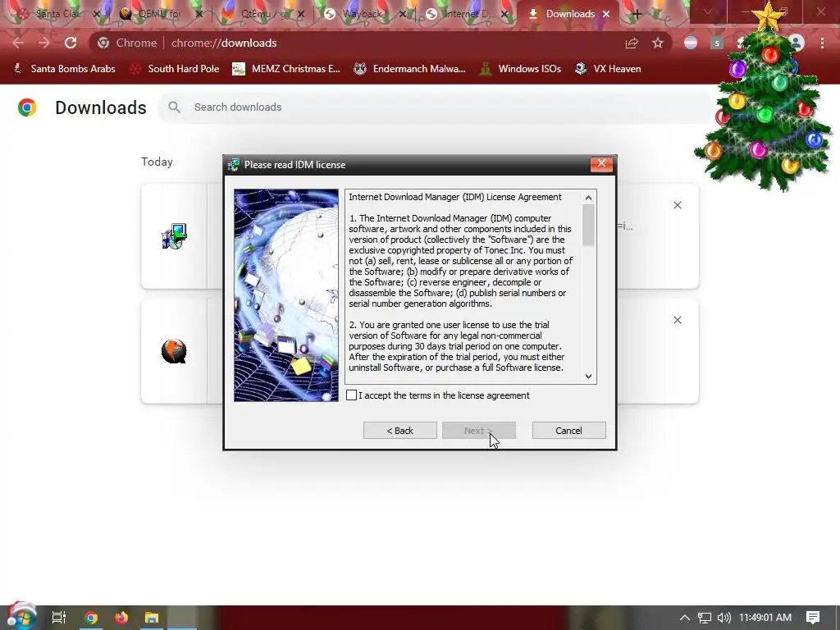The height and width of the screenshot is (630, 840).
Task: Click the striped flag extension icon in toolbar
Action: (x=691, y=43)
